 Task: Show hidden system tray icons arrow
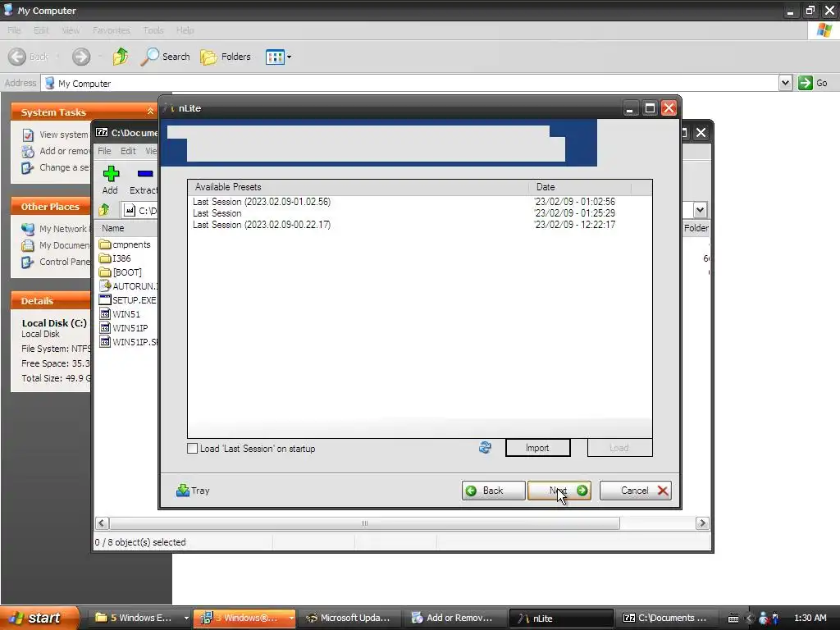750,619
